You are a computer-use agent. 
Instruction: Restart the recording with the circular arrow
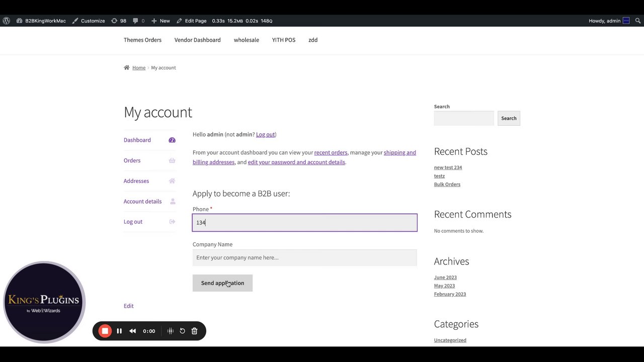point(182,331)
